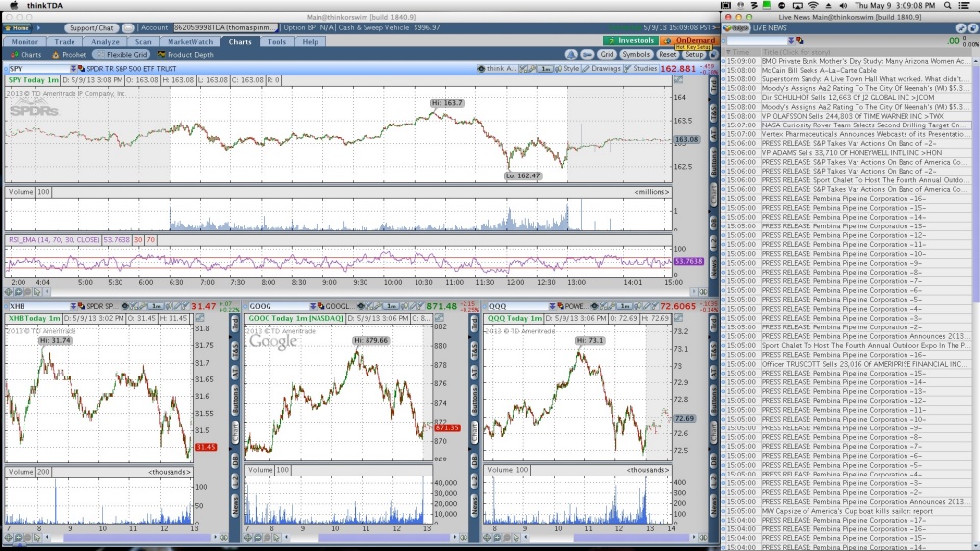This screenshot has height=551, width=980.
Task: Toggle the DB side panel on SPY chart
Action: click(713, 224)
